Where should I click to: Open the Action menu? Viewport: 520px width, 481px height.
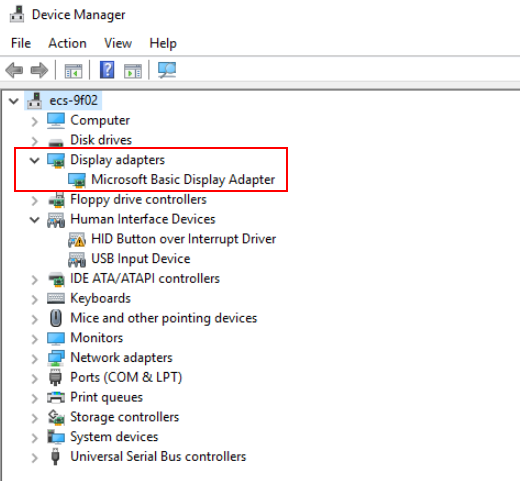click(x=67, y=43)
